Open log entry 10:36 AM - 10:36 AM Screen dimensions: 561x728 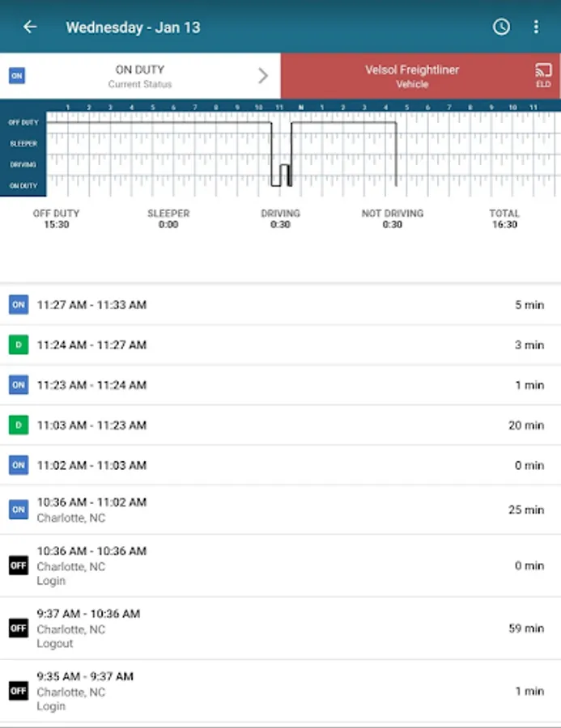280,565
